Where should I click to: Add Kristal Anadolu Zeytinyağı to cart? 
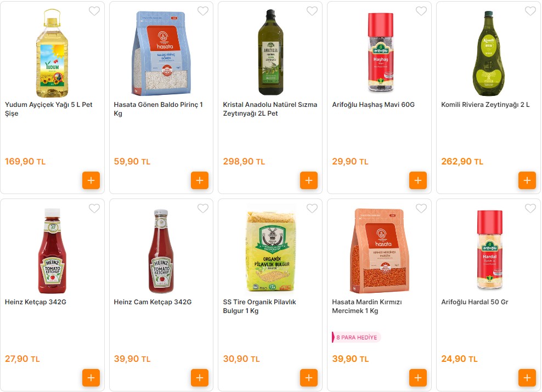[309, 180]
